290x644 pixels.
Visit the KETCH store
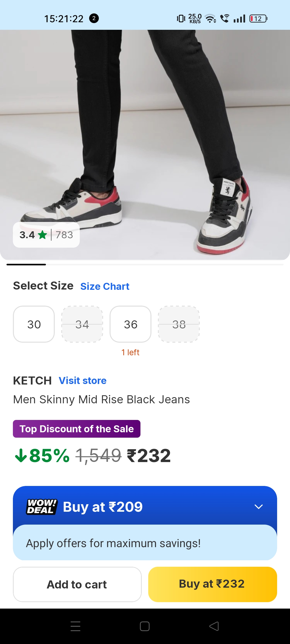(82, 380)
